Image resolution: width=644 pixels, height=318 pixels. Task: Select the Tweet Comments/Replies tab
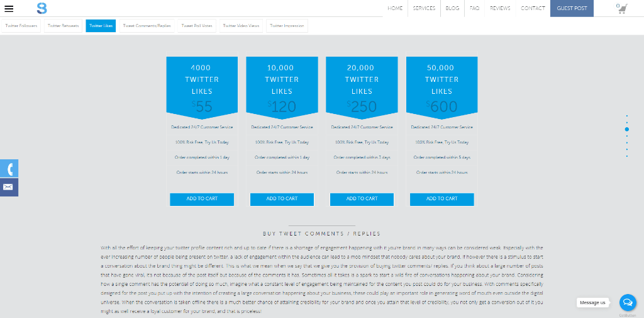pyautogui.click(x=147, y=26)
